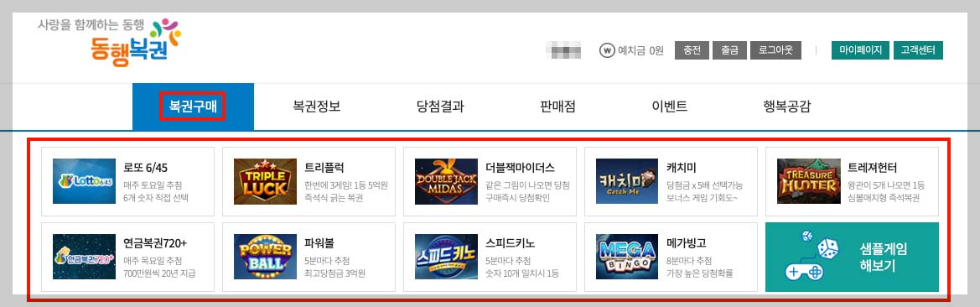Open the Mega Bingo game thumbnail
The image size is (980, 307).
(628, 257)
